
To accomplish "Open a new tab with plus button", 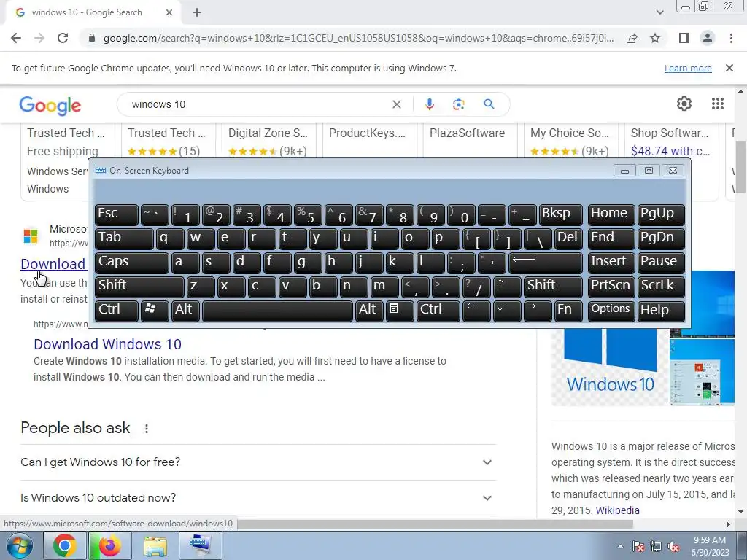I will (x=197, y=13).
